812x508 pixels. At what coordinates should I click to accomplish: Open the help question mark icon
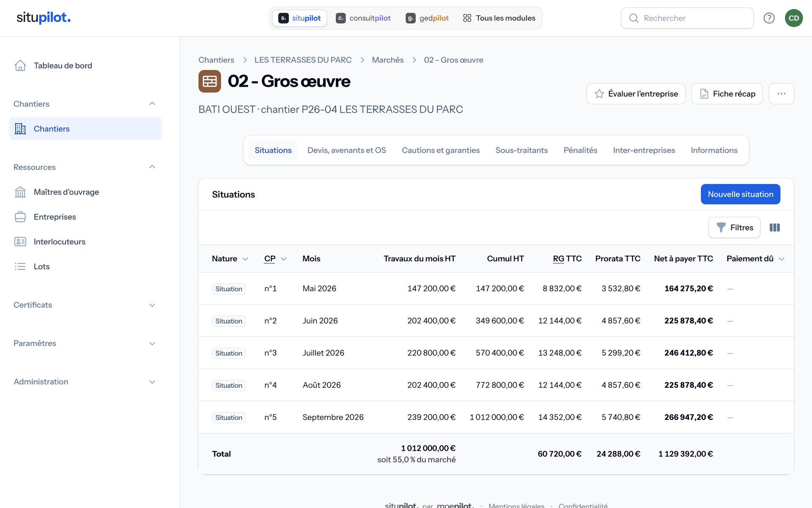point(769,18)
